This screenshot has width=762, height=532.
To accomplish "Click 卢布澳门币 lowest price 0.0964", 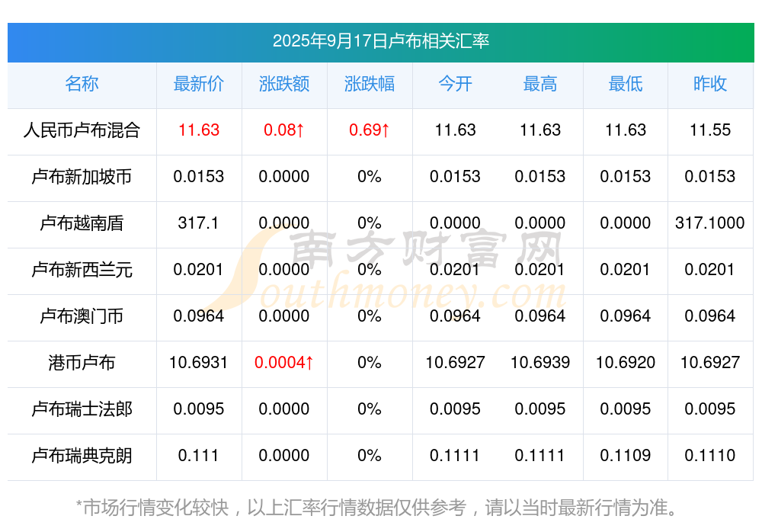I will [x=626, y=316].
